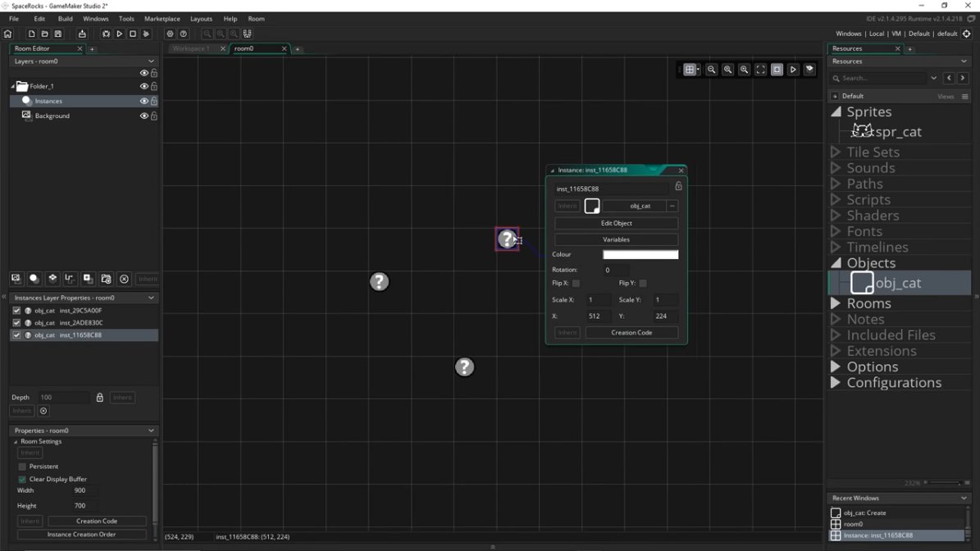Zoom out in the room editor

click(x=711, y=70)
